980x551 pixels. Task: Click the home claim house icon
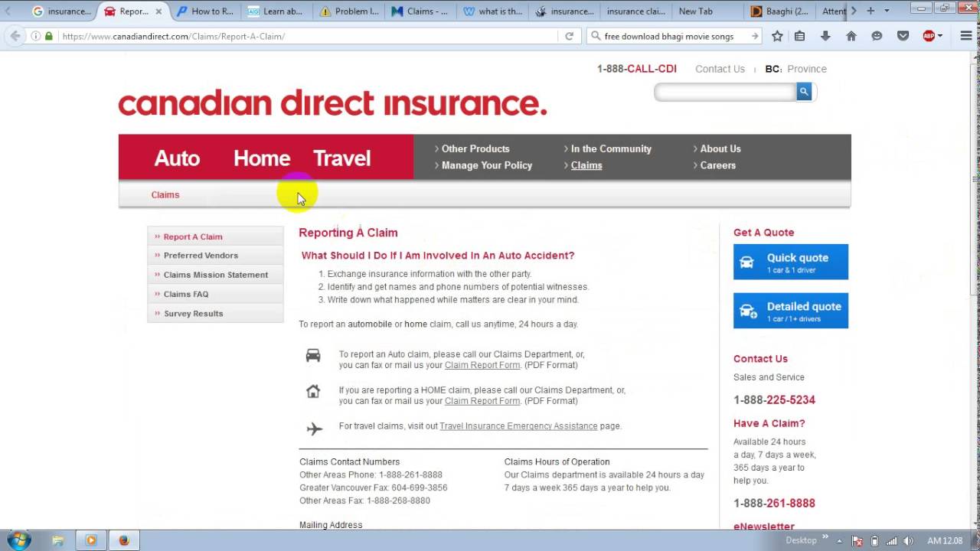(x=313, y=391)
